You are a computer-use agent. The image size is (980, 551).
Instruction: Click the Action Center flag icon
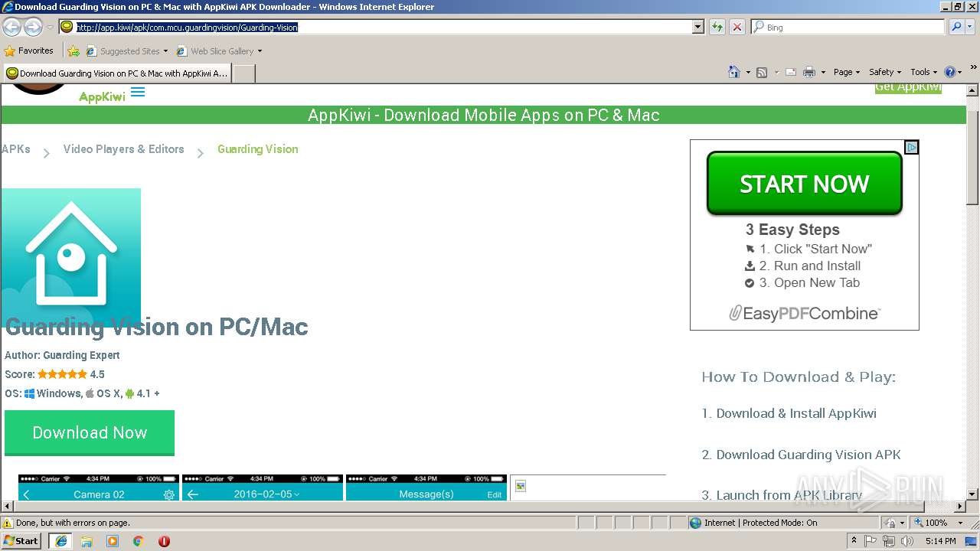(871, 541)
